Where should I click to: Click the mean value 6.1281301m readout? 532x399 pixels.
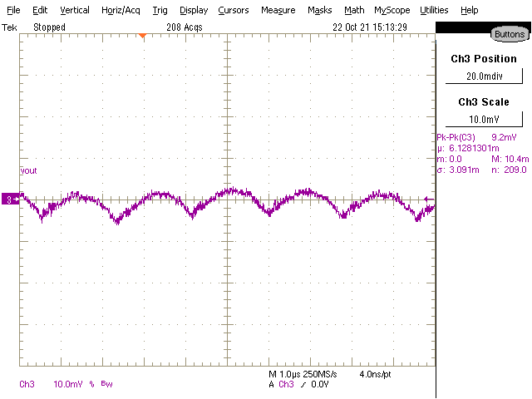click(468, 148)
